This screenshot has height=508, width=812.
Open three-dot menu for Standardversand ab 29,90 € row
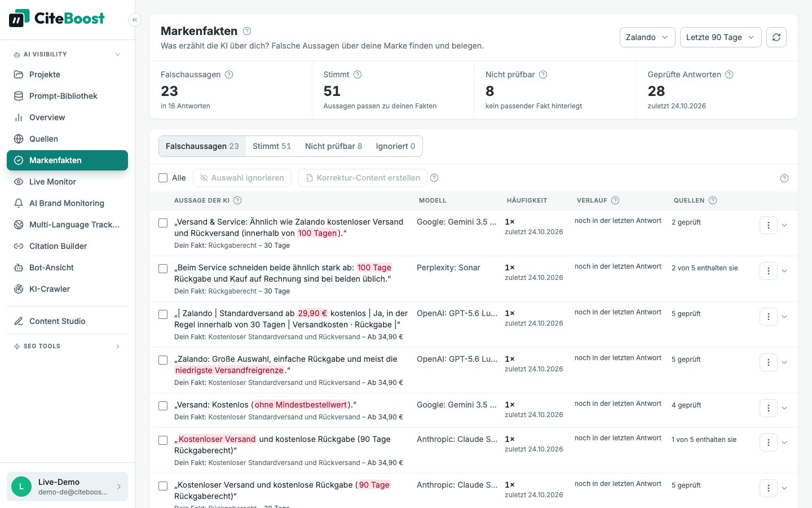tap(769, 317)
